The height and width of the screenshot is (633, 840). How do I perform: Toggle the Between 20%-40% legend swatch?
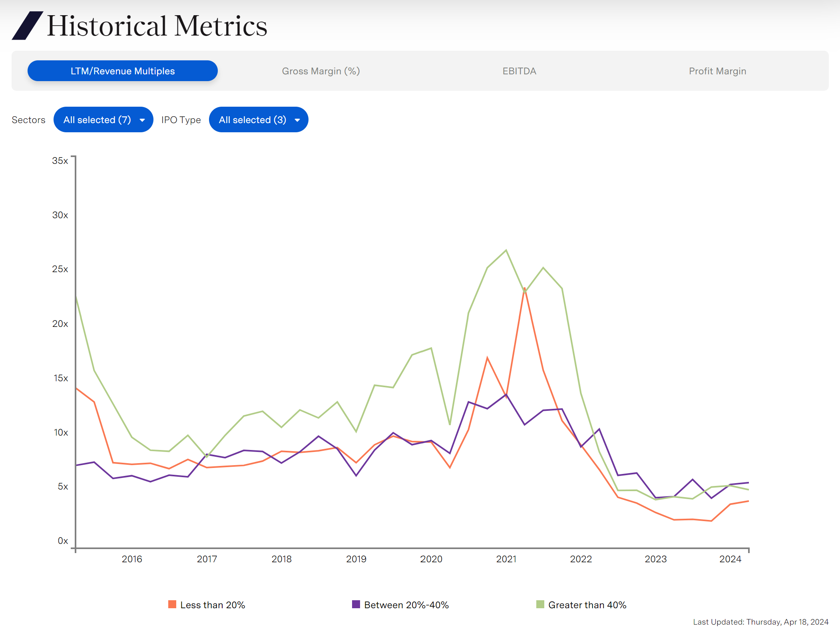[x=356, y=604]
